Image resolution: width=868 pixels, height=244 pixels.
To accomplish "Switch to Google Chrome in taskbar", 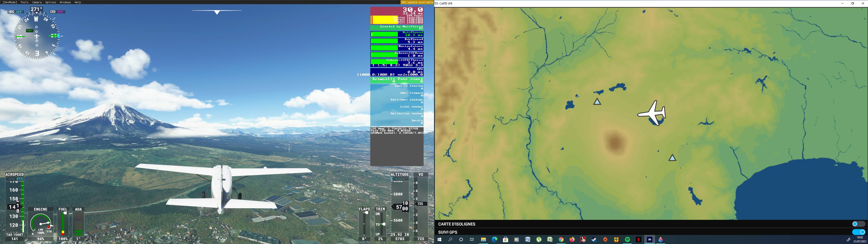I will pos(561,240).
